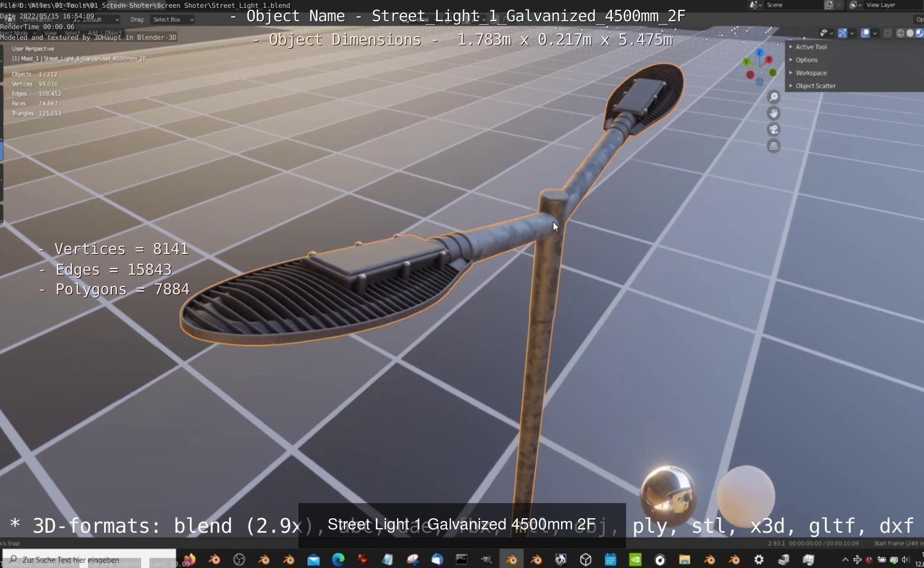Toggle the camera view icon
Image resolution: width=924 pixels, height=568 pixels.
(773, 130)
